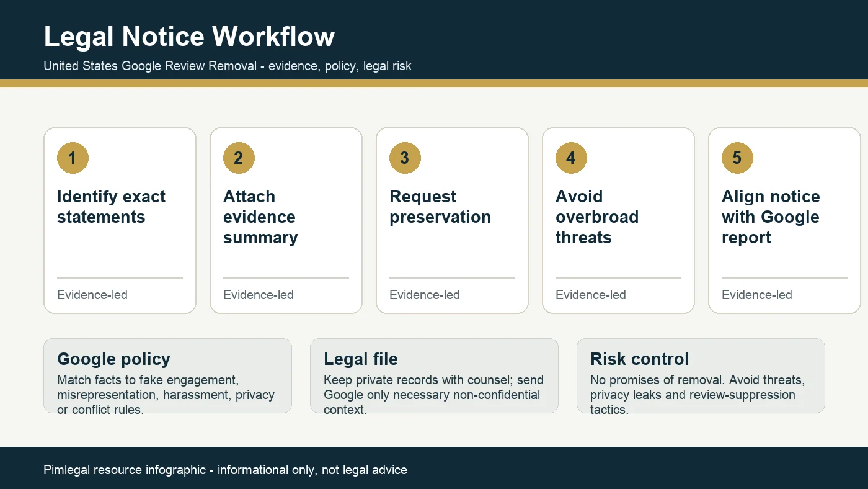
Task: Click the footer "Pimlegal resource infographic" disclaimer
Action: 225,470
